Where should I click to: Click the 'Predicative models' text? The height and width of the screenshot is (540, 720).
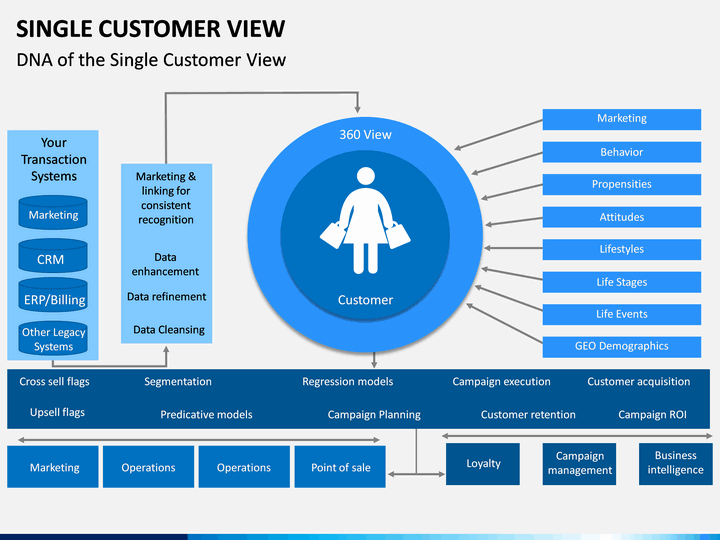click(206, 415)
